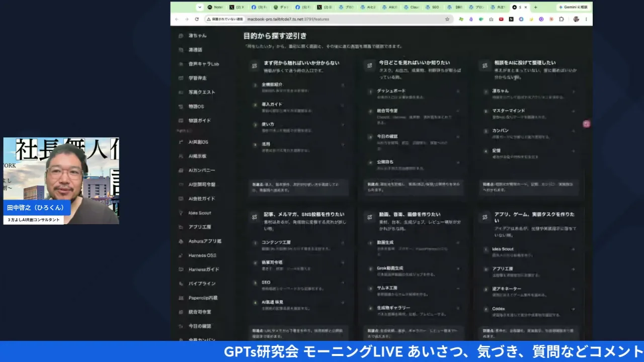Viewport: 644px width, 362px height.
Task: Open the ダッシュボード row
Action: pos(414,93)
